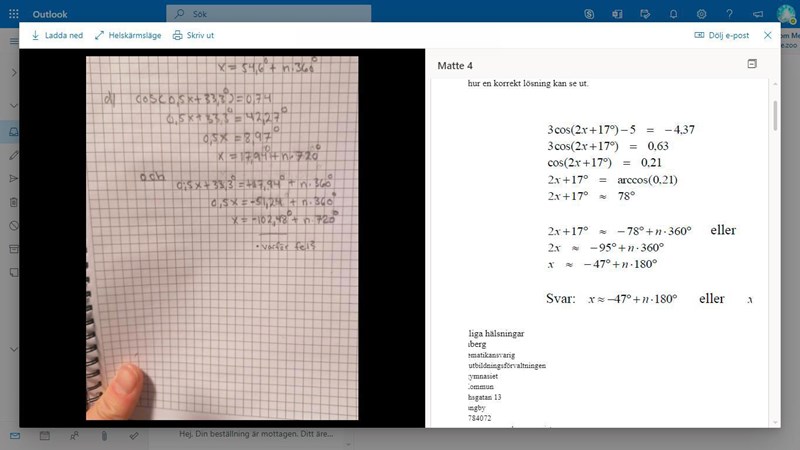Open the app launcher grid icon
Image resolution: width=800 pixels, height=450 pixels.
(x=13, y=14)
